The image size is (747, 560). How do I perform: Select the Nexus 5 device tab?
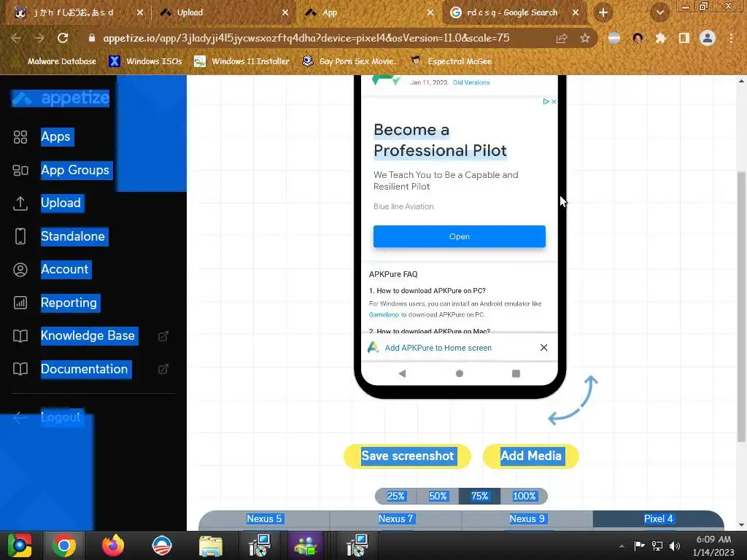(x=264, y=519)
